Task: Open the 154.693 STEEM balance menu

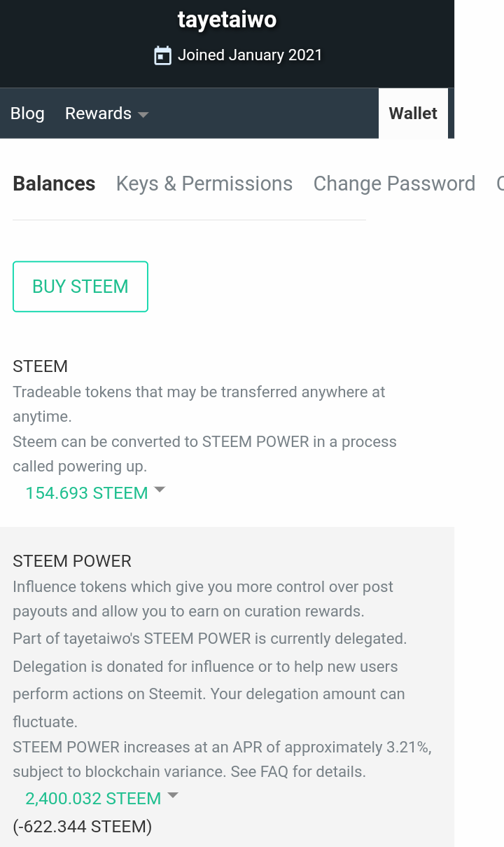Action: pyautogui.click(x=87, y=493)
